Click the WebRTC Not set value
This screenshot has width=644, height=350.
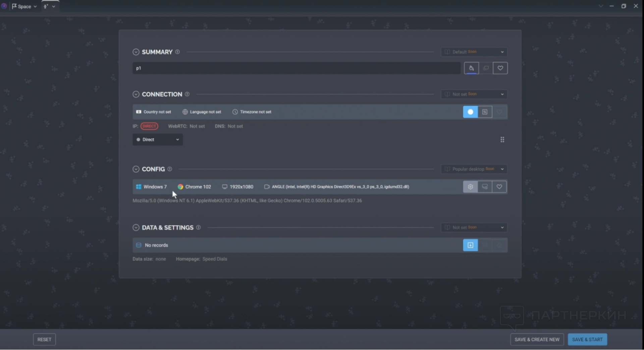tap(197, 126)
